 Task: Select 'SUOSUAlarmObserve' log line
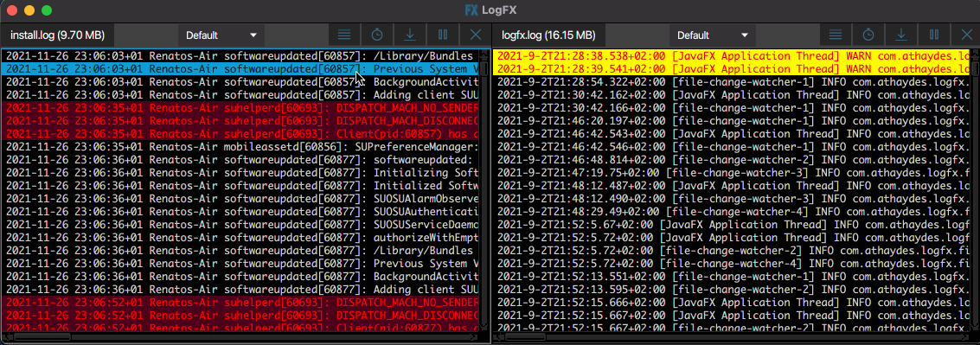240,199
